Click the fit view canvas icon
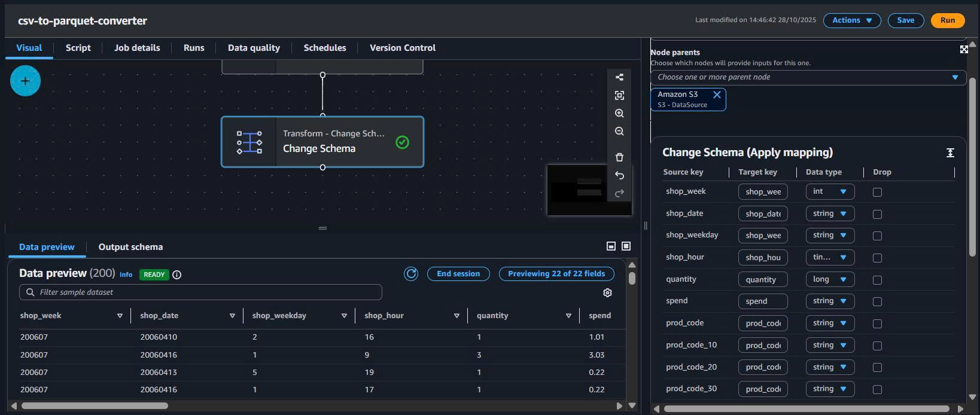Viewport: 980px width, 415px height. [619, 95]
